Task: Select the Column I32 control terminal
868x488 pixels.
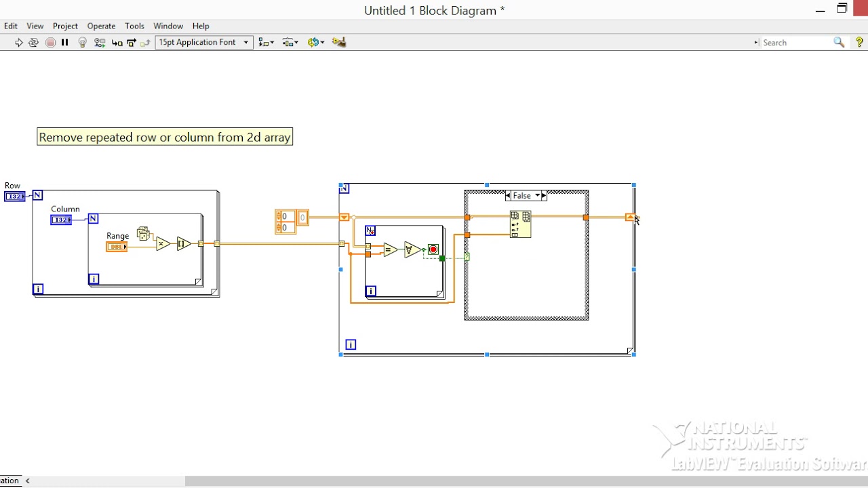Action: point(61,220)
